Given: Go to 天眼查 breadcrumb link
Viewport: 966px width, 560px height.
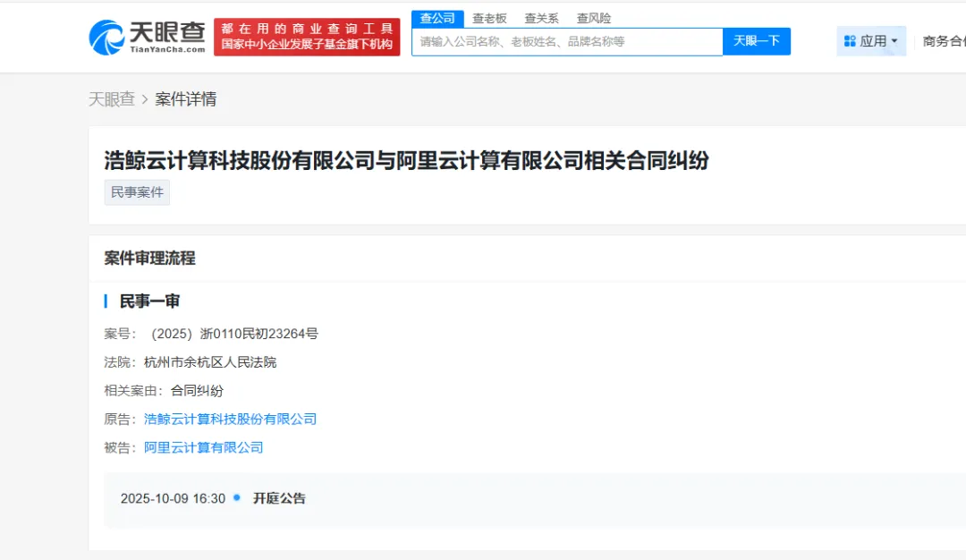Looking at the screenshot, I should click(x=112, y=99).
